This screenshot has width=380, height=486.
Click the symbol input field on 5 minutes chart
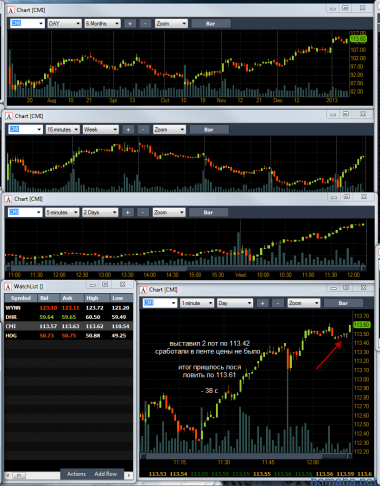pos(25,212)
